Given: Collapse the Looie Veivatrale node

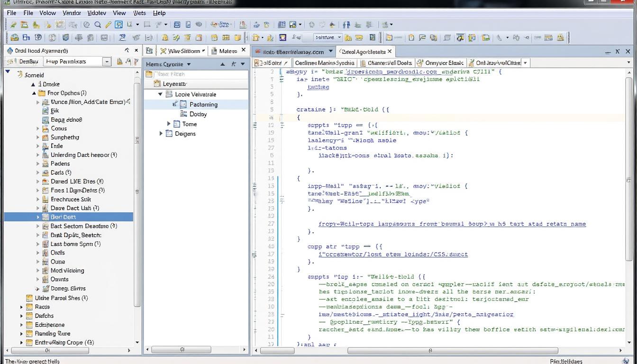Looking at the screenshot, I should pyautogui.click(x=160, y=94).
